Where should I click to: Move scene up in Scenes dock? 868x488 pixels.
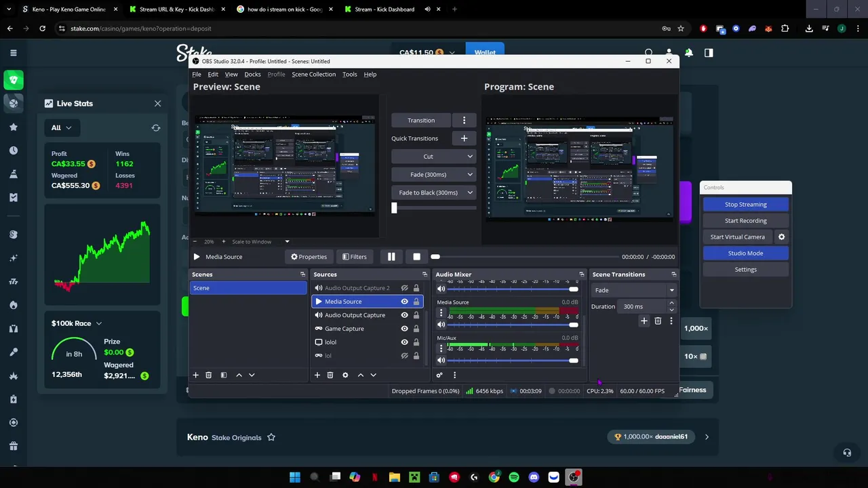click(x=239, y=375)
